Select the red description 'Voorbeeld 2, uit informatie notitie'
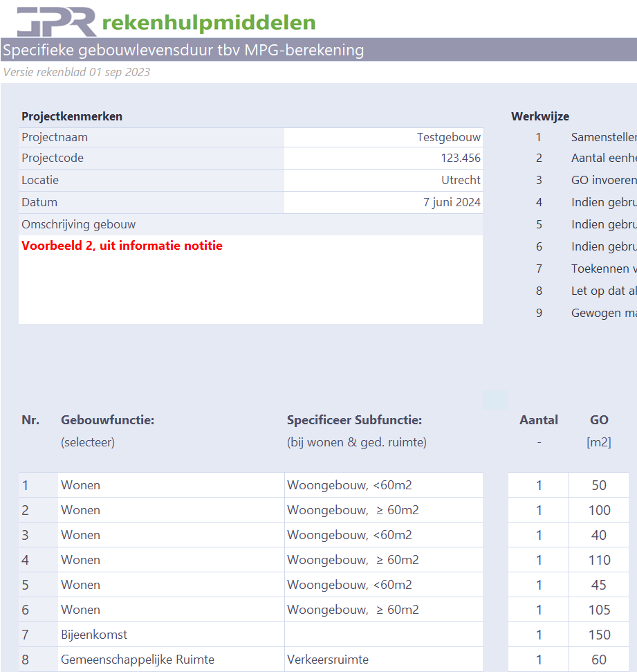637x672 pixels. point(122,246)
